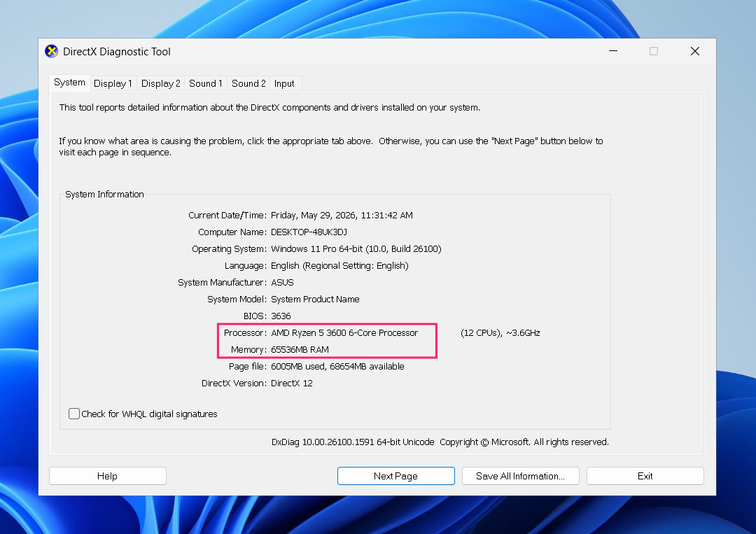
Task: Click Save All Information button
Action: pos(520,476)
